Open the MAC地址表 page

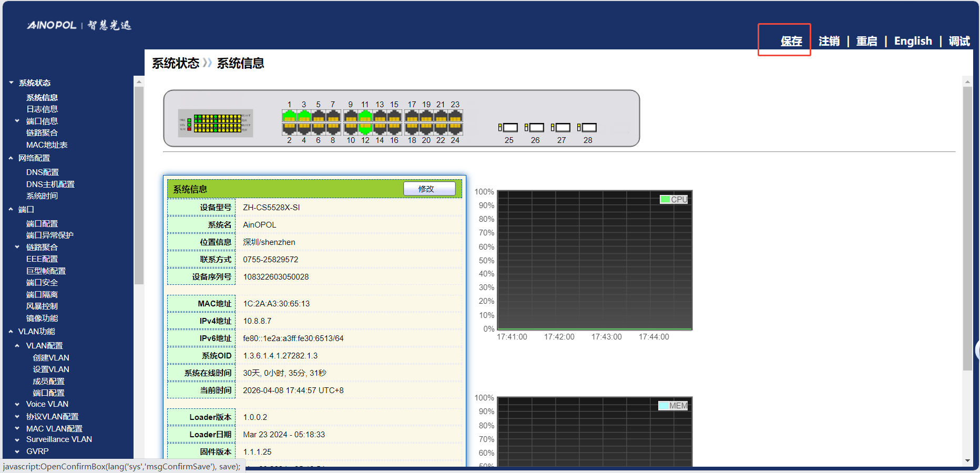pos(47,145)
